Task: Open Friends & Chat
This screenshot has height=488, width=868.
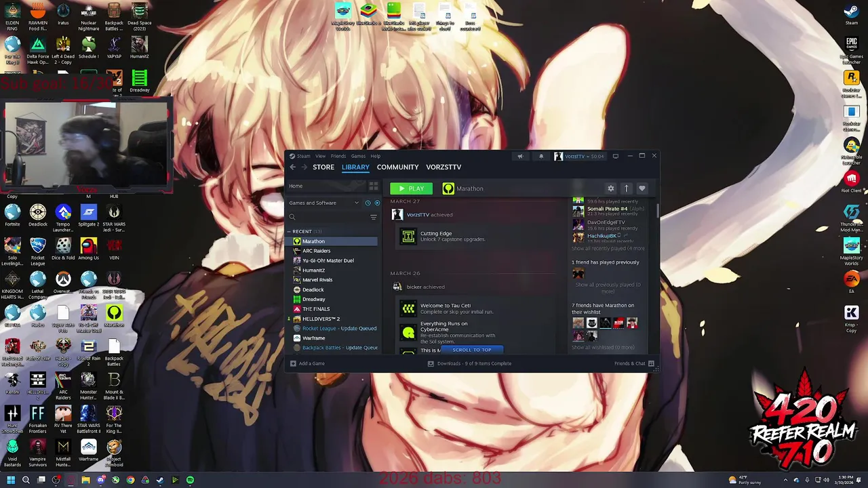Action: (634, 363)
